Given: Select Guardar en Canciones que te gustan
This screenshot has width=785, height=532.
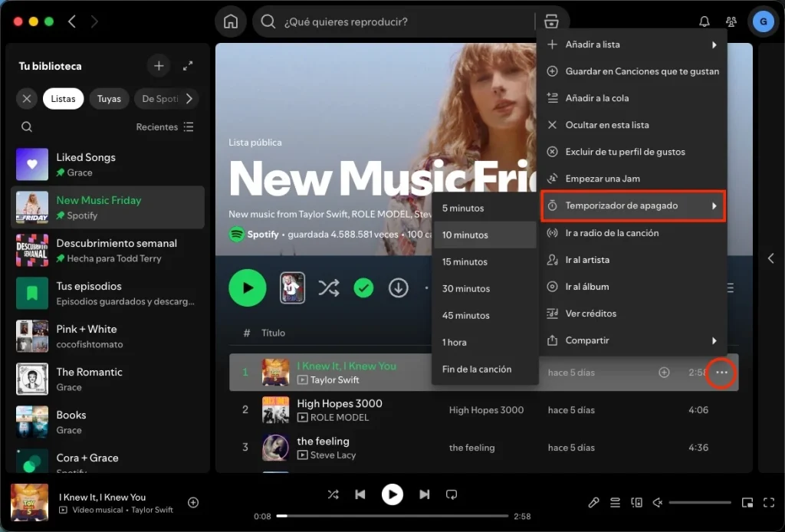Looking at the screenshot, I should click(x=633, y=71).
